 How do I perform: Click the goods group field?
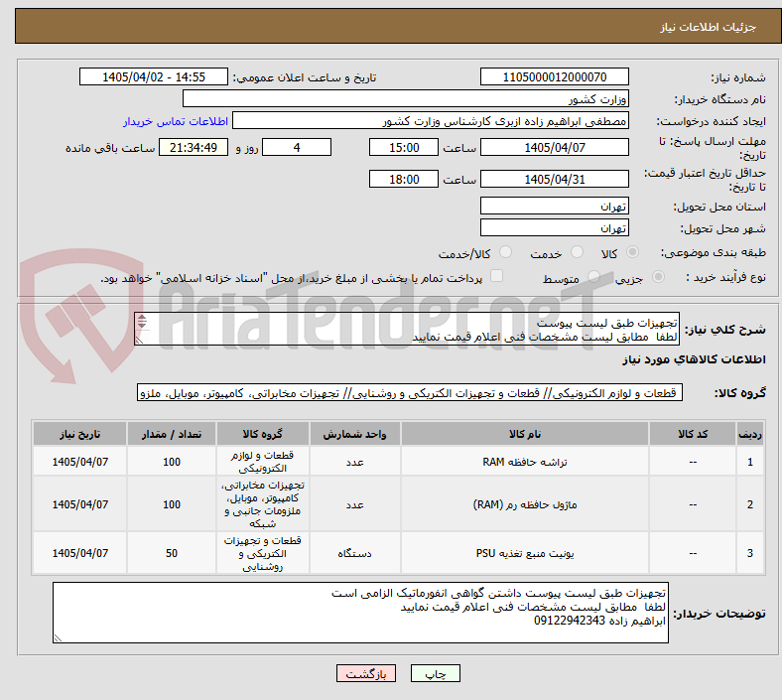coord(410,392)
